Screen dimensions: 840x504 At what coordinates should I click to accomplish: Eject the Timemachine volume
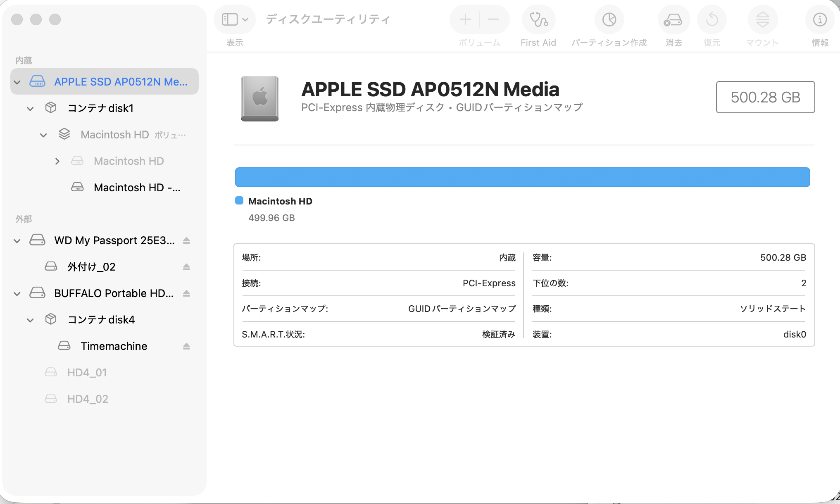pyautogui.click(x=186, y=346)
